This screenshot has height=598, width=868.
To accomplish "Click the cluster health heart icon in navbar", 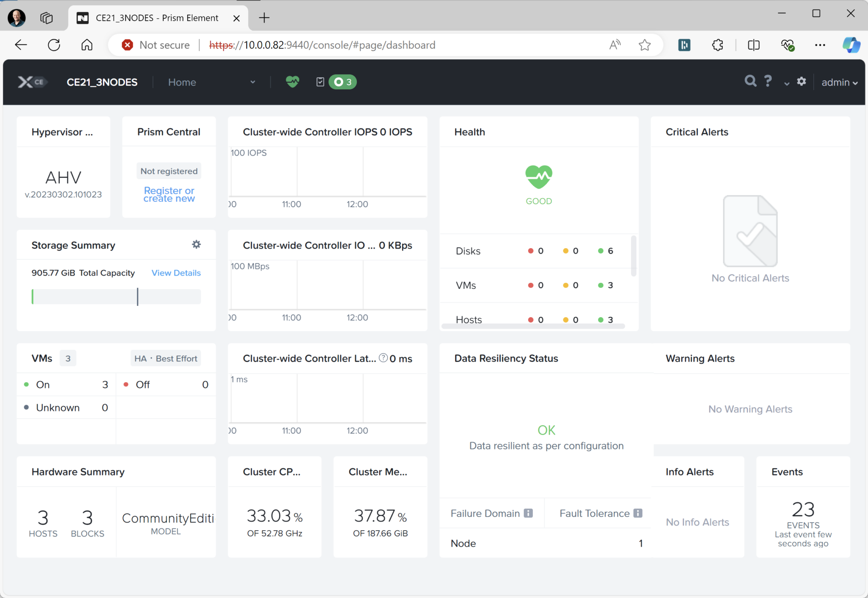I will (x=292, y=81).
